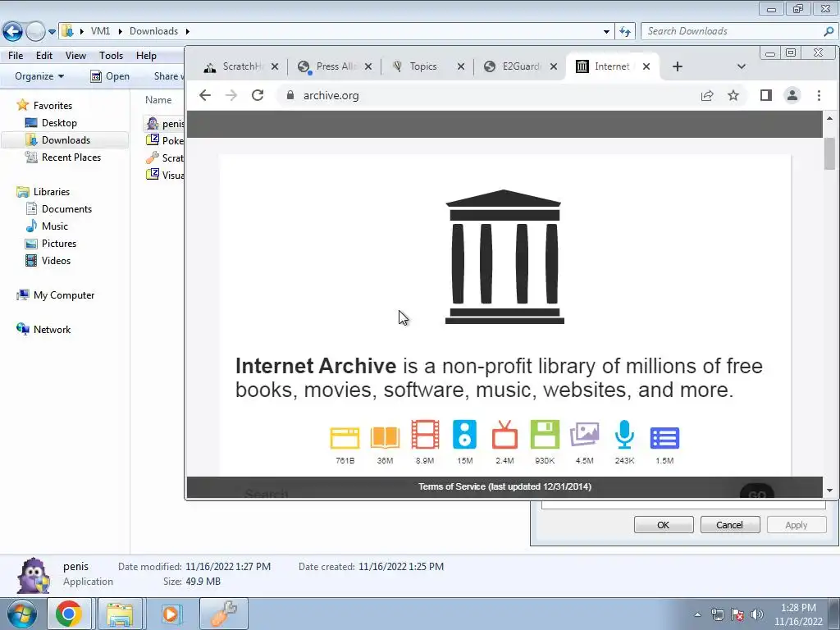Click the Internet Archive temple logo

(504, 257)
